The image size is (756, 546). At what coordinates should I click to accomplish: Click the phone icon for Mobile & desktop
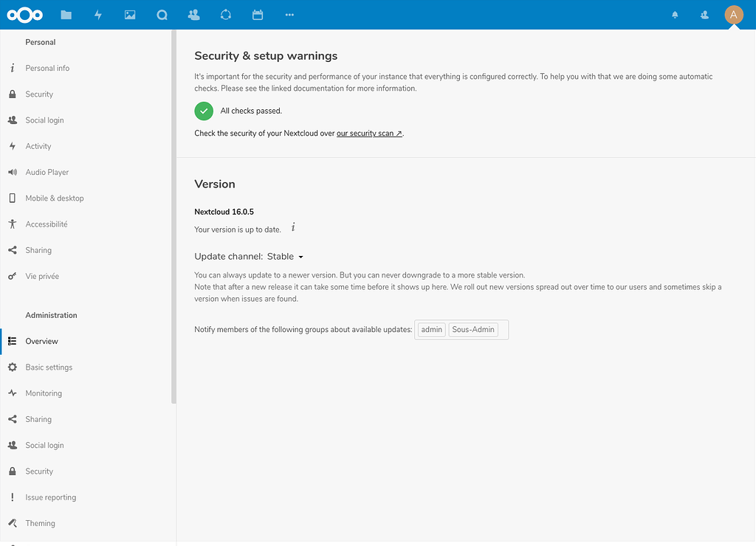pyautogui.click(x=13, y=198)
